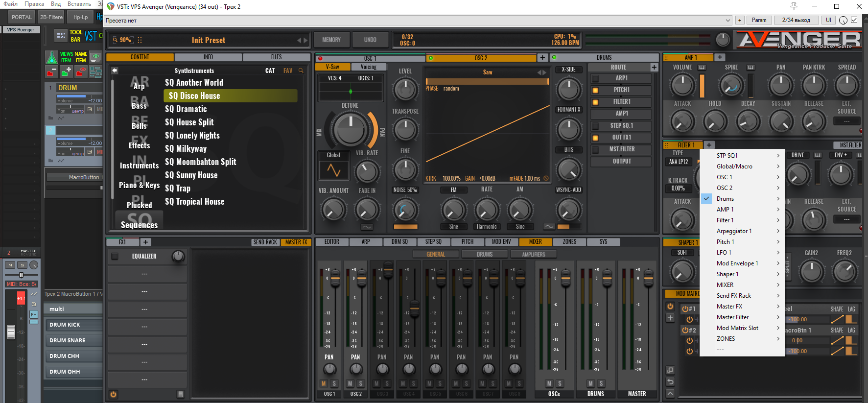Screen dimensions: 868x403
Task: Open the FX rack list menu icon
Action: tap(180, 394)
